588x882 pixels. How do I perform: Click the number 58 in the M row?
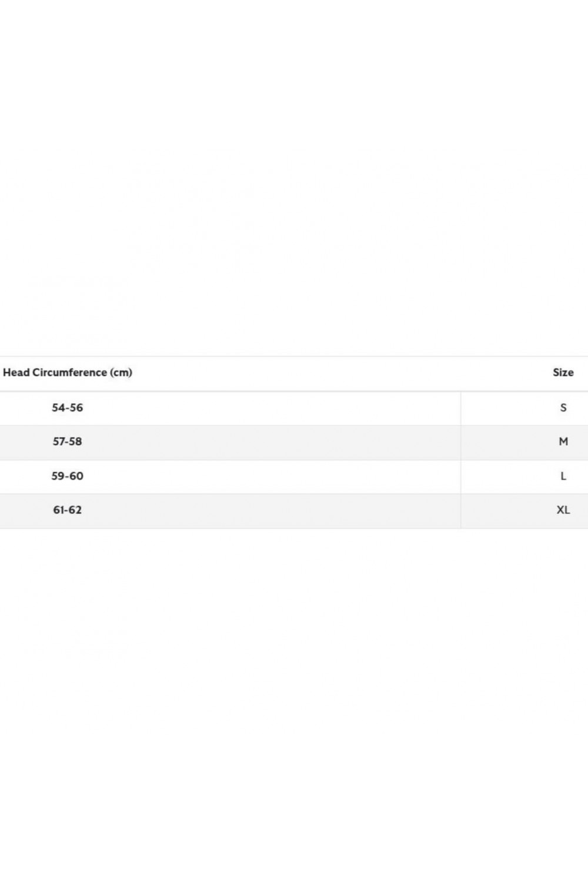pos(76,442)
